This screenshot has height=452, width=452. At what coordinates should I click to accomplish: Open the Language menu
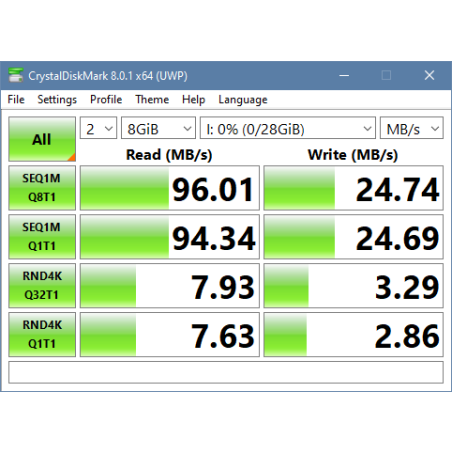pyautogui.click(x=243, y=99)
